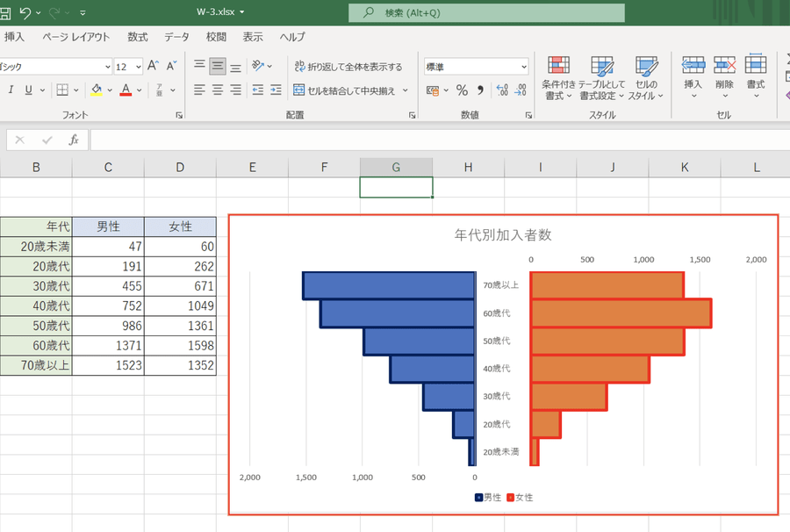This screenshot has height=532, width=790.
Task: Apply the yellow fill color swatch
Action: click(97, 90)
